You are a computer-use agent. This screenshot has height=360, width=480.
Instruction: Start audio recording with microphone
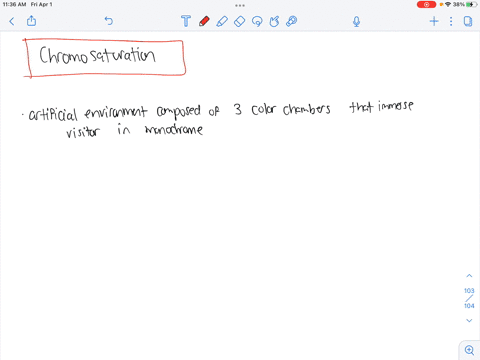point(356,22)
